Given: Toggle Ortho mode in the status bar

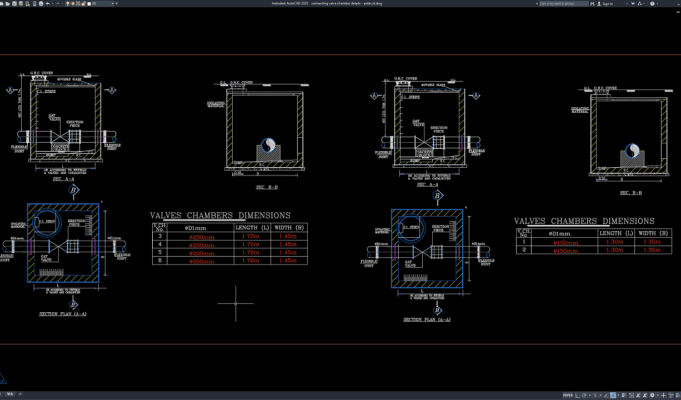Looking at the screenshot, I should click(x=577, y=396).
